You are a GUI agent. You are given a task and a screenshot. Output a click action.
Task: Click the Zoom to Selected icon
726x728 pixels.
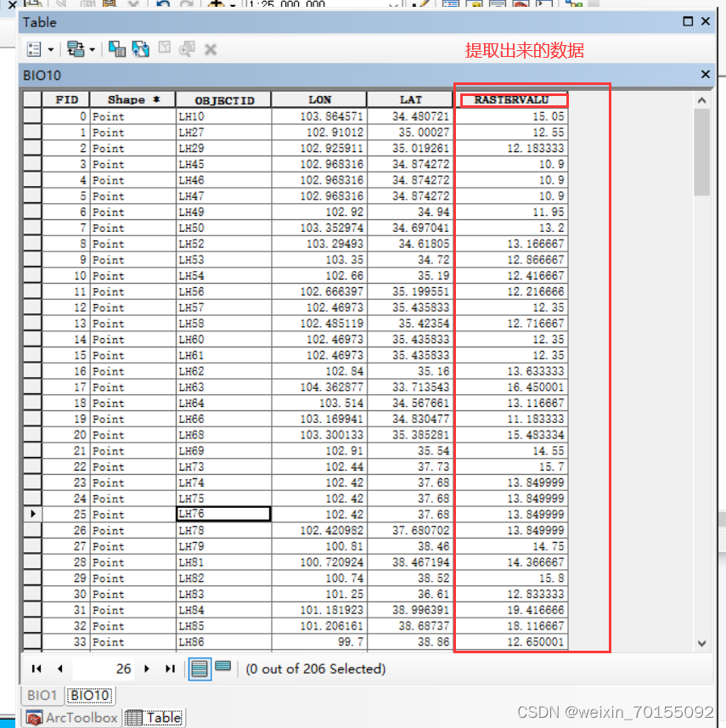(187, 48)
